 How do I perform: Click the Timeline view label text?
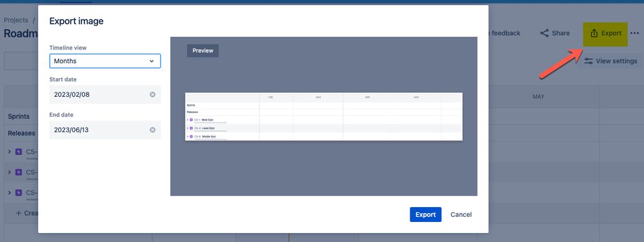pyautogui.click(x=68, y=48)
